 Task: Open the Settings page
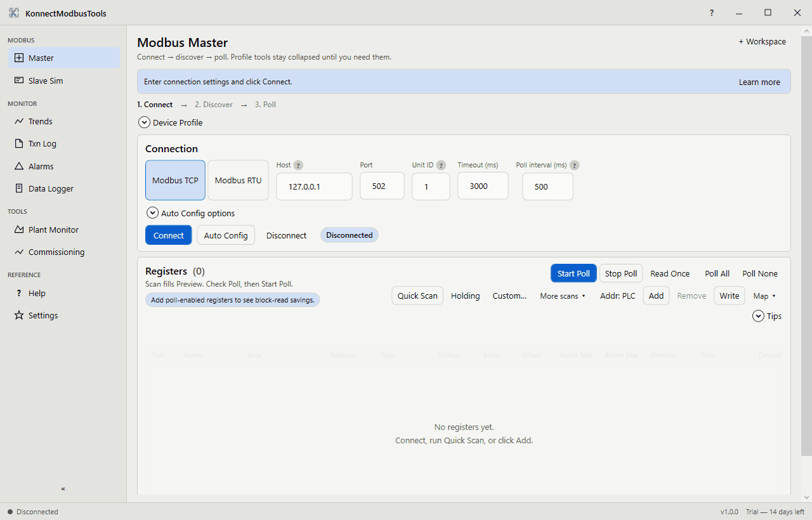click(64, 315)
